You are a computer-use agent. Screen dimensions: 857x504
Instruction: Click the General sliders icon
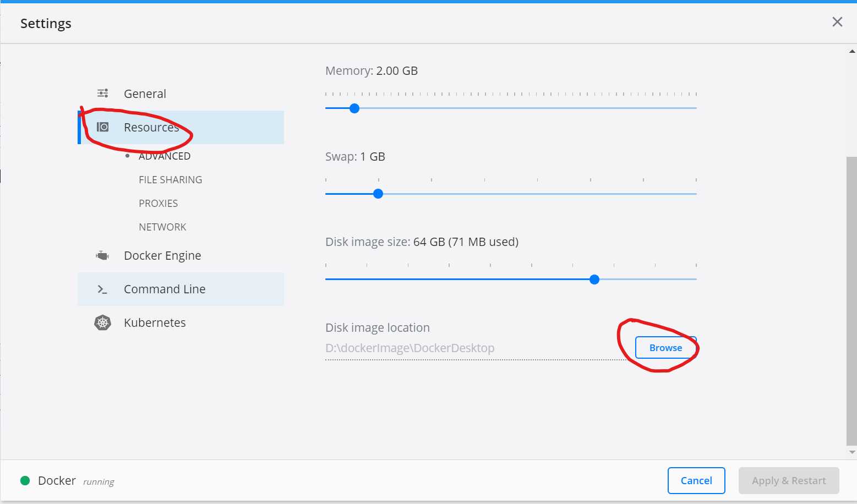click(102, 93)
